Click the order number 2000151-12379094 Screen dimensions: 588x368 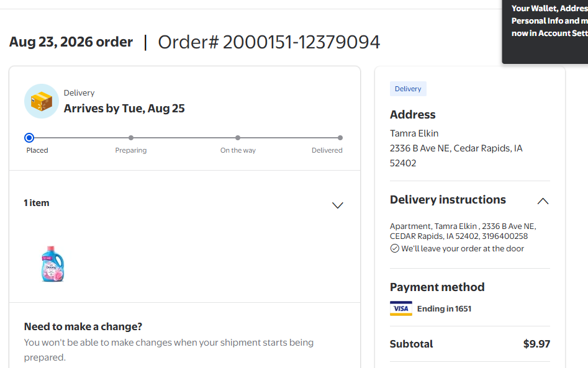(x=302, y=42)
